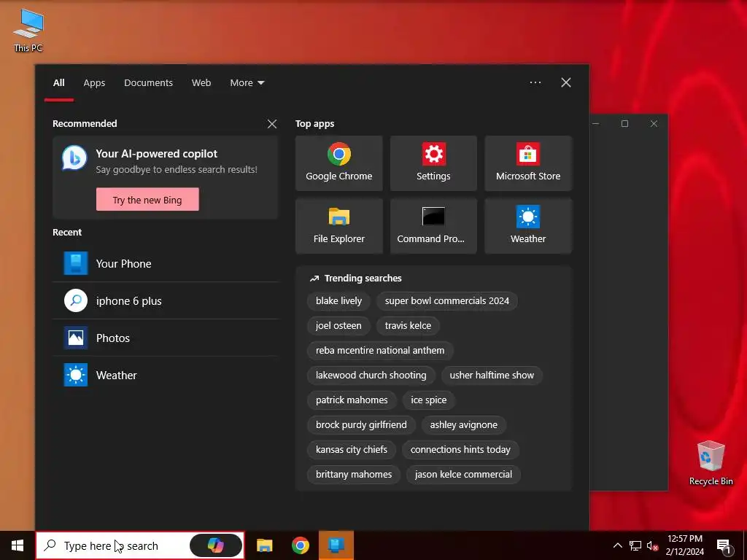Screen dimensions: 747x560
Task: Expand the More dropdown
Action: point(247,83)
